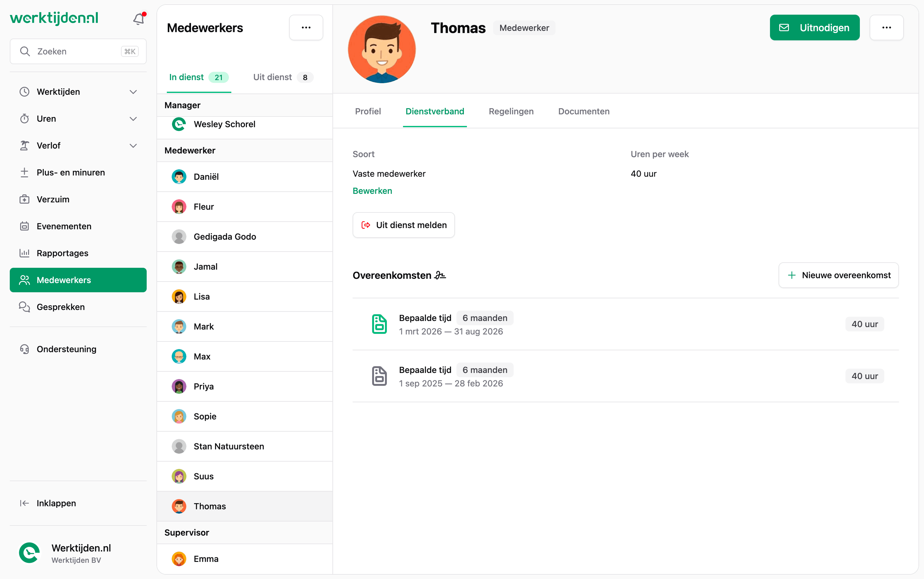
Task: Select Priya in the employee list
Action: pos(244,386)
